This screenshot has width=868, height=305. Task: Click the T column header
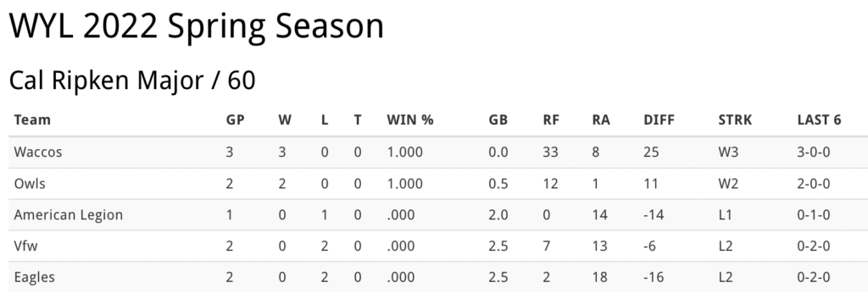click(x=358, y=120)
